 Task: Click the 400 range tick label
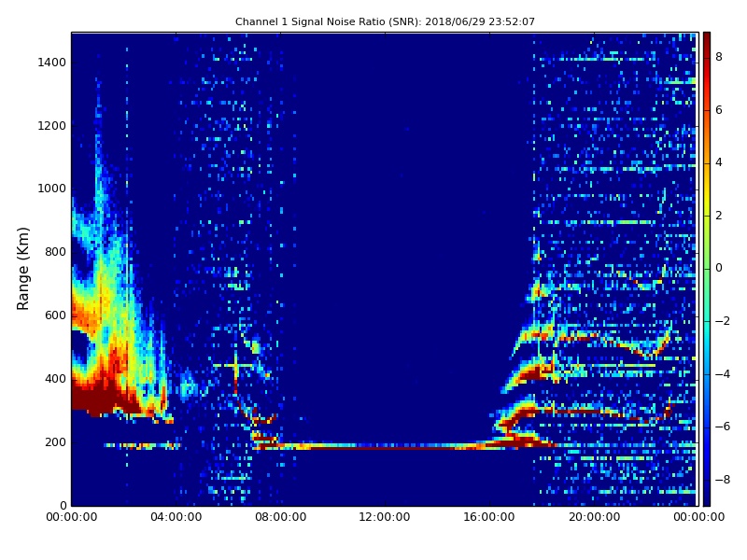(x=55, y=379)
